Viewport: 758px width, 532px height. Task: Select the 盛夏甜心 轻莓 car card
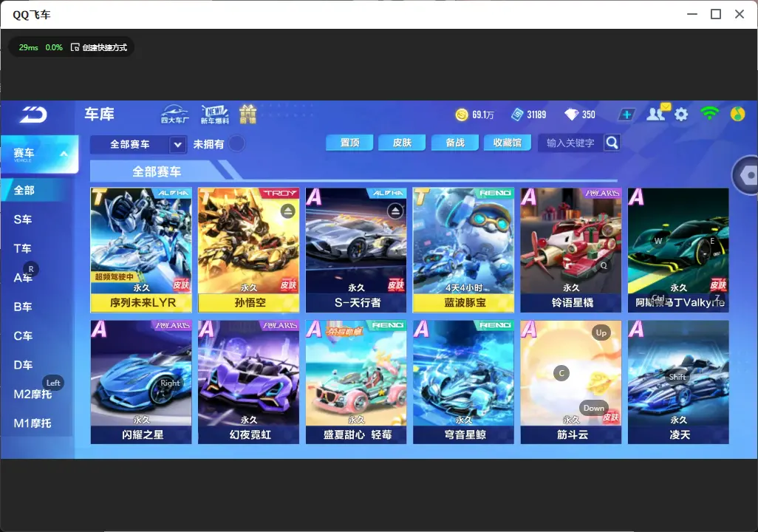(356, 382)
